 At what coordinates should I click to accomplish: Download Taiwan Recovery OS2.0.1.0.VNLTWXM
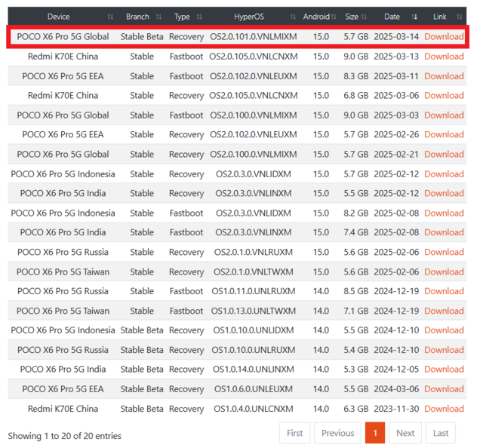pyautogui.click(x=444, y=272)
